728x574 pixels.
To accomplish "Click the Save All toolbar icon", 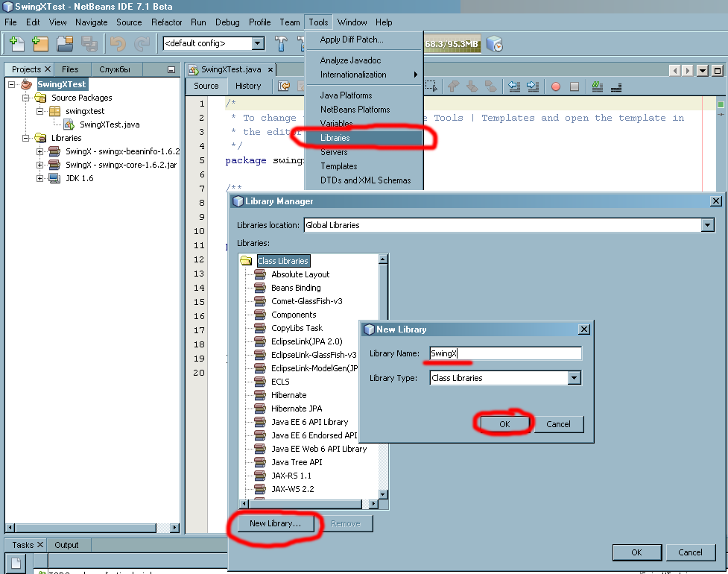I will click(x=89, y=44).
